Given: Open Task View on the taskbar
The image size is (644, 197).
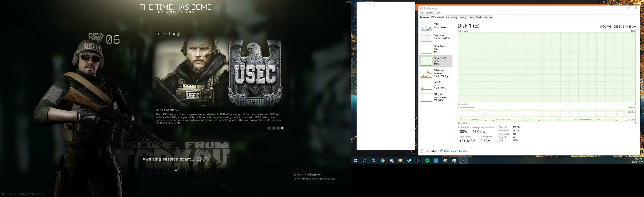Looking at the screenshot, I should [x=373, y=161].
